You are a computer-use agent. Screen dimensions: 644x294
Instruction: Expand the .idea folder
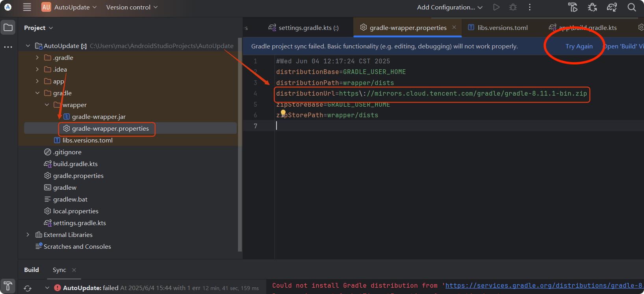click(37, 69)
